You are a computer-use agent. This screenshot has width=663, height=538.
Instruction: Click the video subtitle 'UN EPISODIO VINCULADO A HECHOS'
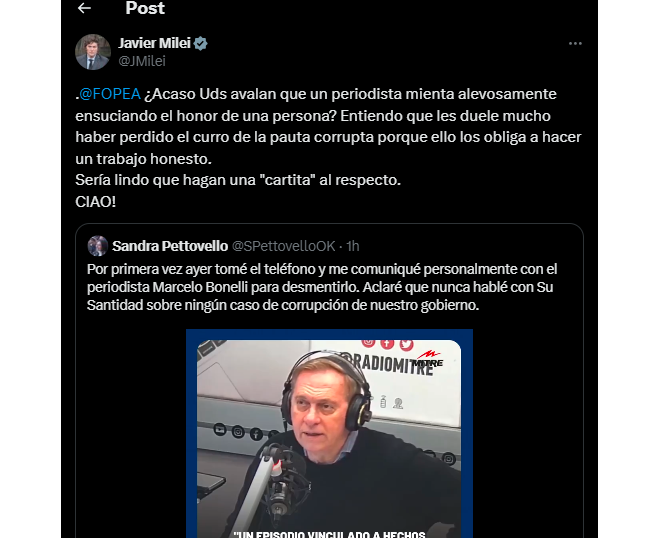329,534
